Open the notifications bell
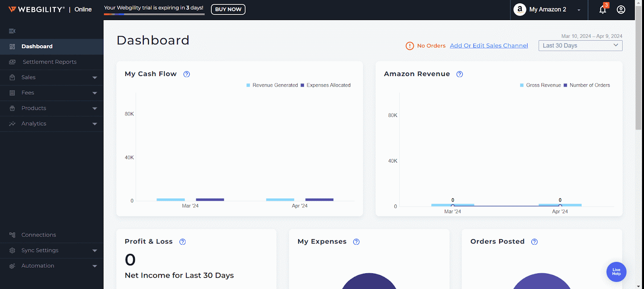The width and height of the screenshot is (644, 289). point(603,10)
